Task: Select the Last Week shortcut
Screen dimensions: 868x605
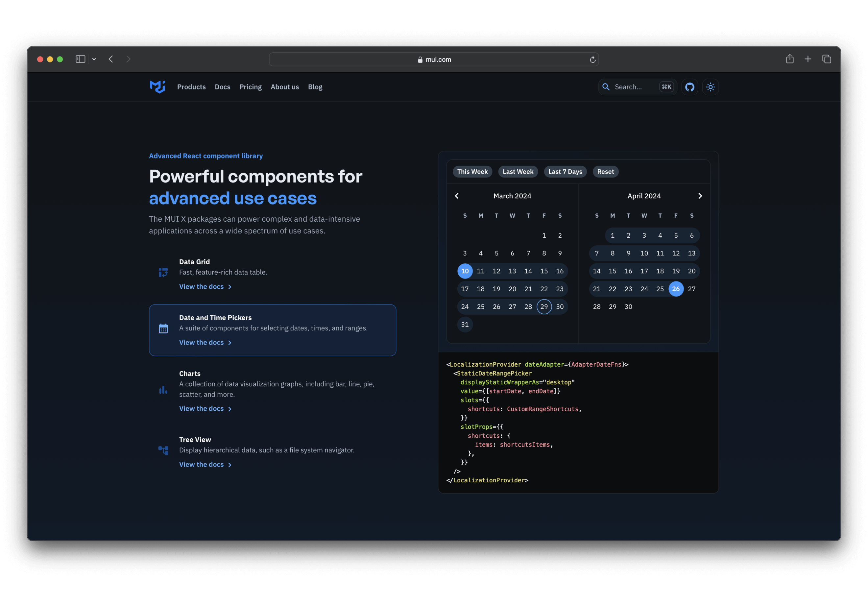Action: 518,172
